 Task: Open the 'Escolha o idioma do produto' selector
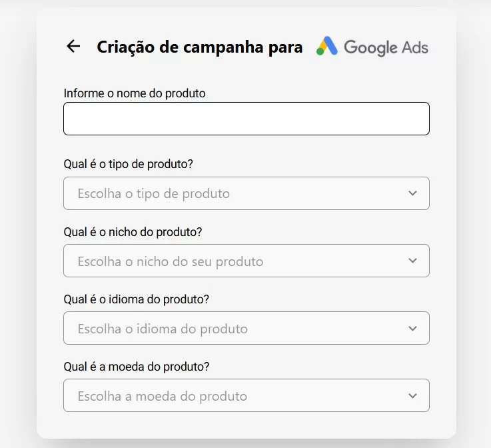tap(233, 328)
